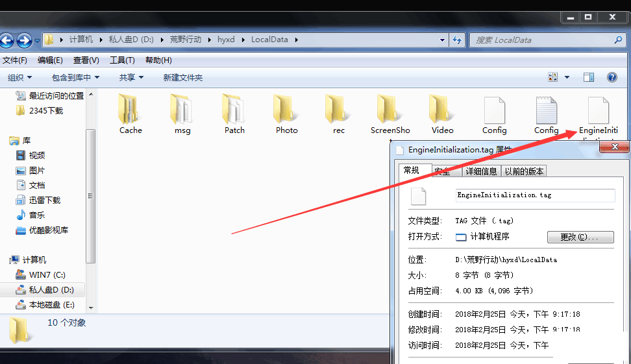
Task: Click 荒野行动 in address breadcrumb
Action: [x=186, y=40]
